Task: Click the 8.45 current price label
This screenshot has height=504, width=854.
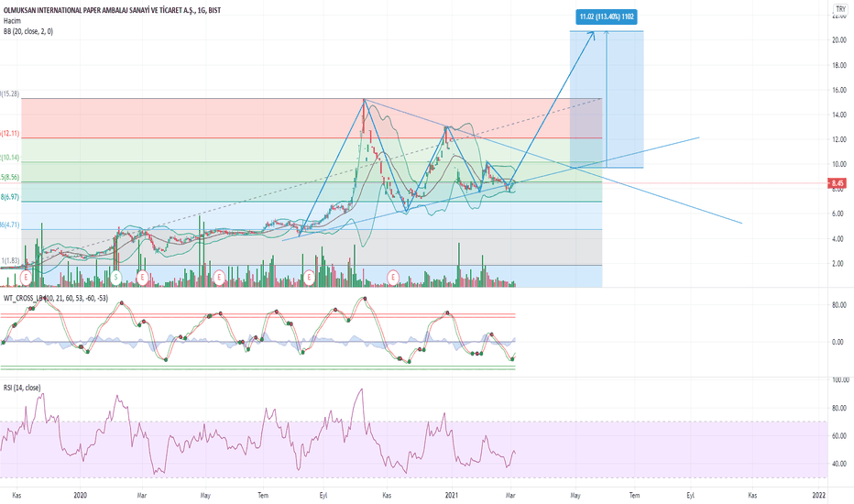Action: click(838, 183)
